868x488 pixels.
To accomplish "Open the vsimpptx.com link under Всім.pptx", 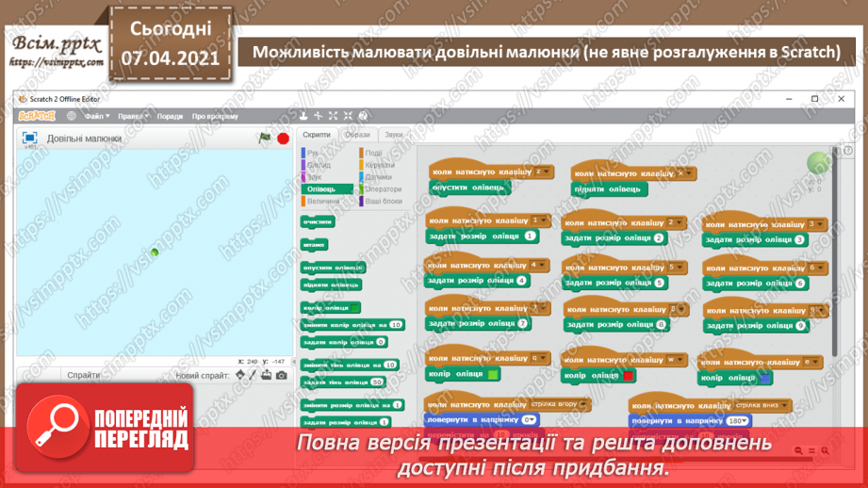I will point(57,62).
